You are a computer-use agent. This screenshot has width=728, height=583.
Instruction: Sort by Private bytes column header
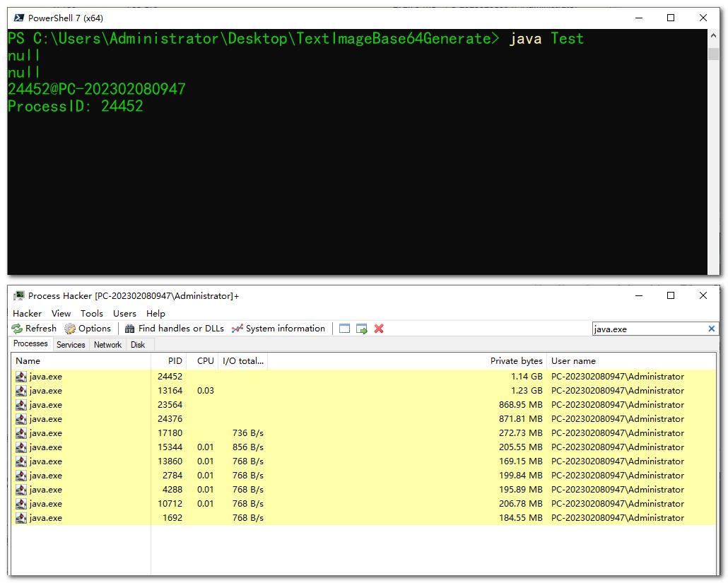516,360
